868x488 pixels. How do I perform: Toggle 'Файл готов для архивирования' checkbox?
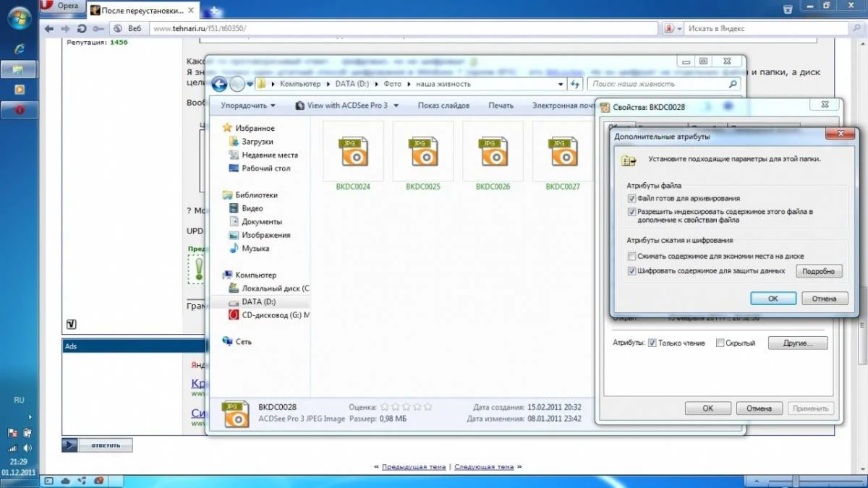click(x=631, y=198)
